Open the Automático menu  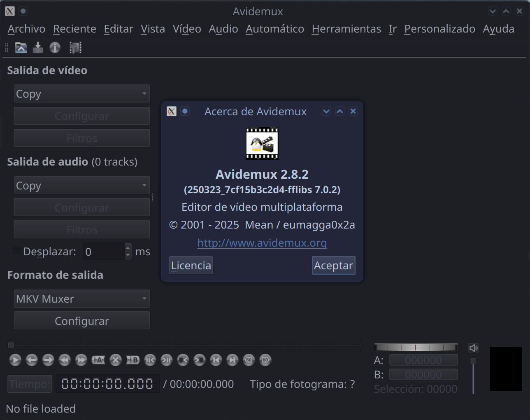coord(275,29)
